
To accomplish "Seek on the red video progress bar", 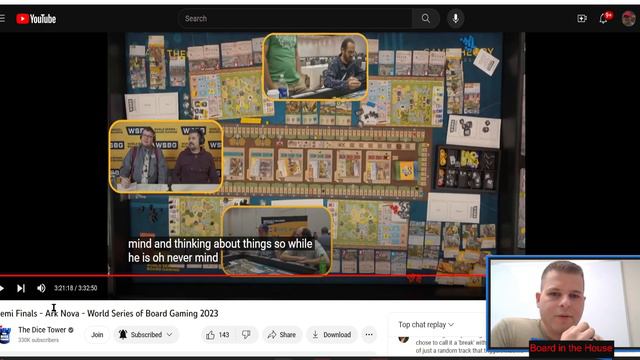I will tap(243, 276).
